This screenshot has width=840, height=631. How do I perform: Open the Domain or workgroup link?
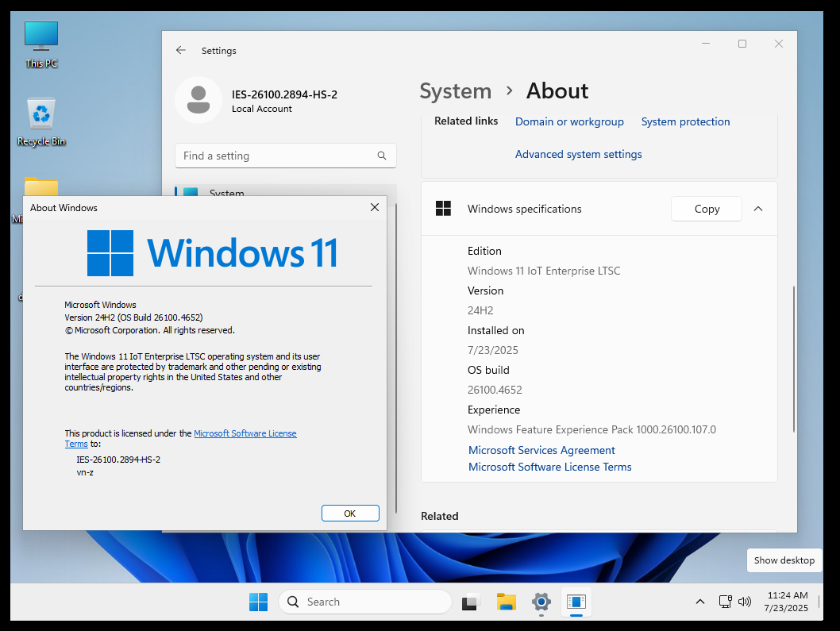click(x=569, y=121)
